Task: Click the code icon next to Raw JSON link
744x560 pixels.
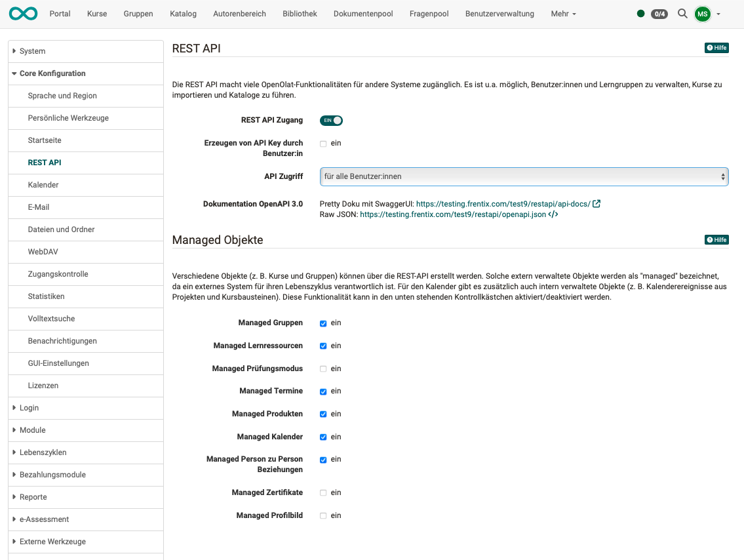Action: coord(555,214)
